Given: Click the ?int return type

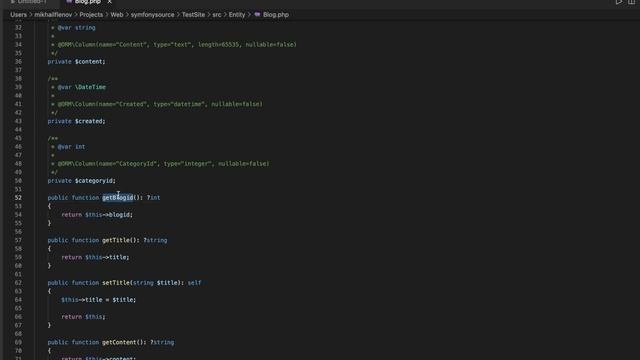Looking at the screenshot, I should [153, 198].
